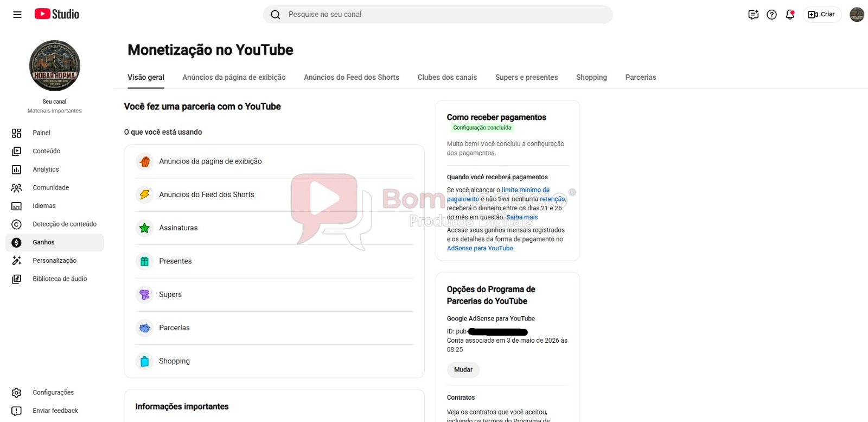Click the search magnifier icon
The image size is (868, 422).
click(x=276, y=15)
